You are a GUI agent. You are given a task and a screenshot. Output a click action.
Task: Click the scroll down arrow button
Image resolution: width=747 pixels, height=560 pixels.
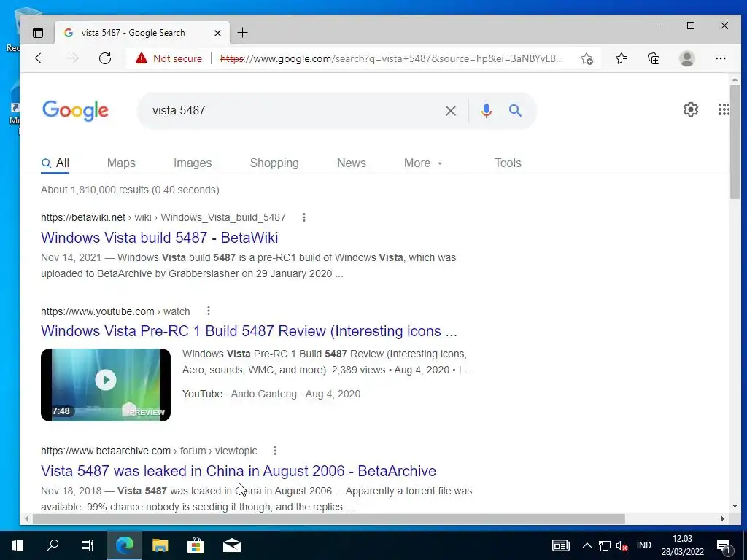[735, 506]
